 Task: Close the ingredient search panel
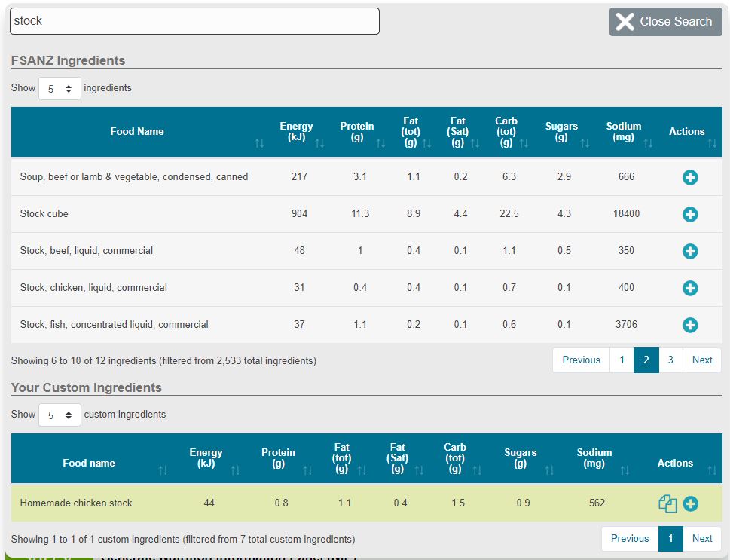pos(665,22)
